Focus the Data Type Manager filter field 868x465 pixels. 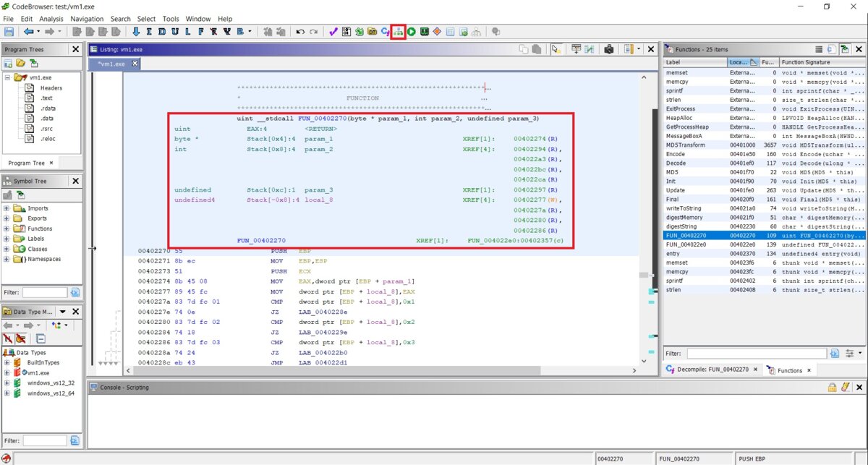tap(45, 440)
